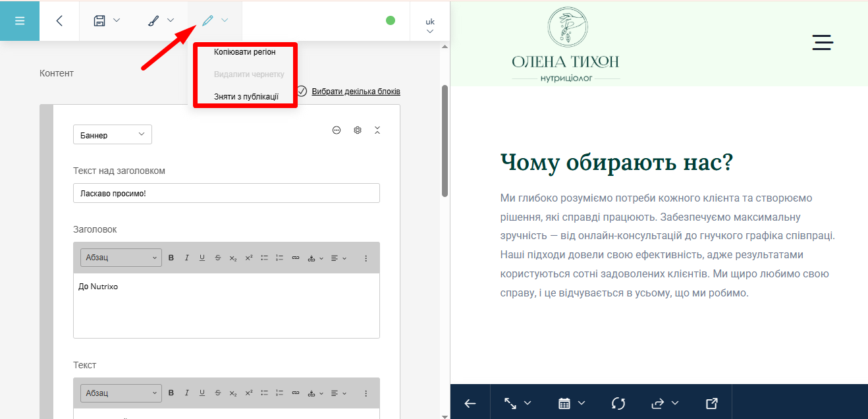The width and height of the screenshot is (868, 419).
Task: Open block settings gear icon
Action: (x=358, y=130)
